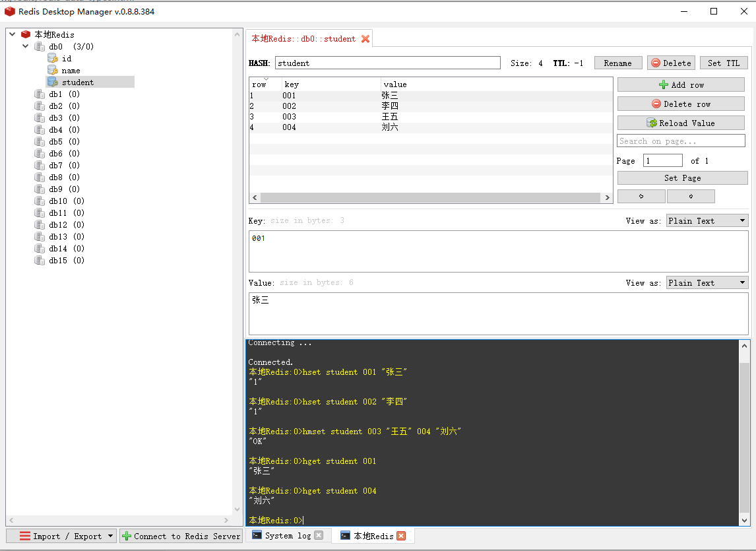Click the Value text area showing 张三

tap(499, 313)
